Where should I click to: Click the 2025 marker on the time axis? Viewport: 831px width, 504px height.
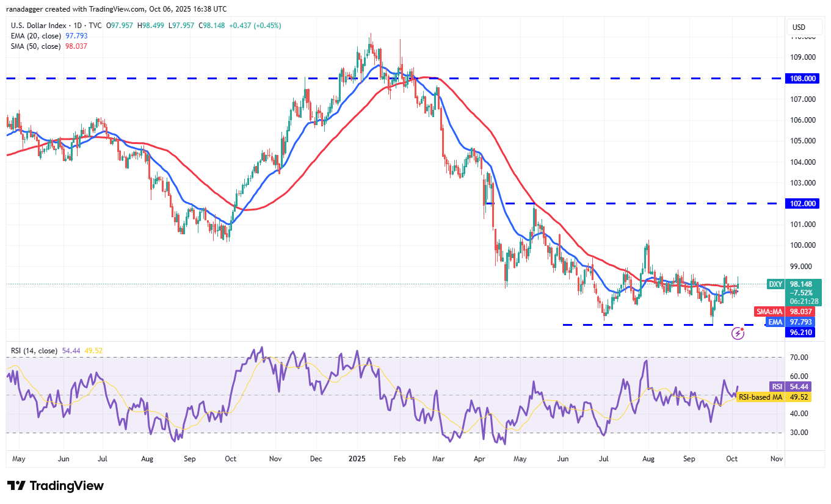pyautogui.click(x=356, y=458)
